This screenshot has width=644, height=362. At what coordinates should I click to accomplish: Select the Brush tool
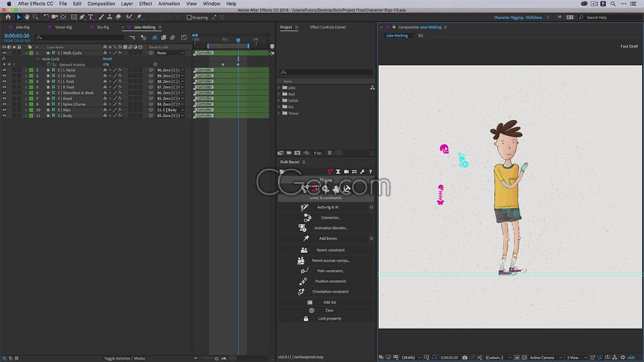101,18
